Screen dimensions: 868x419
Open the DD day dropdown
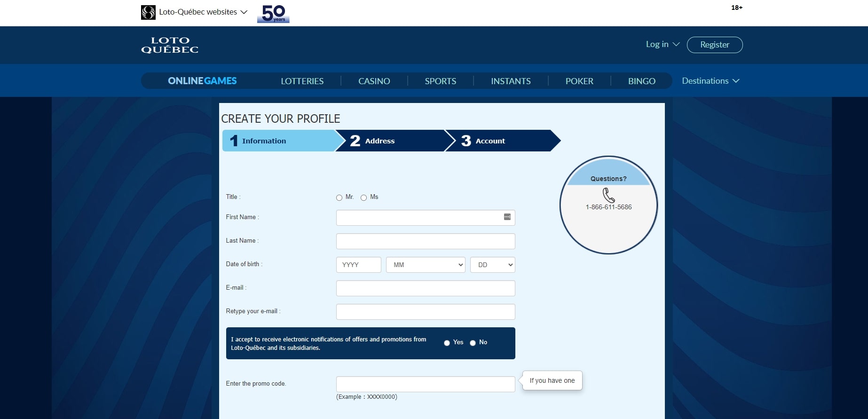(x=493, y=265)
